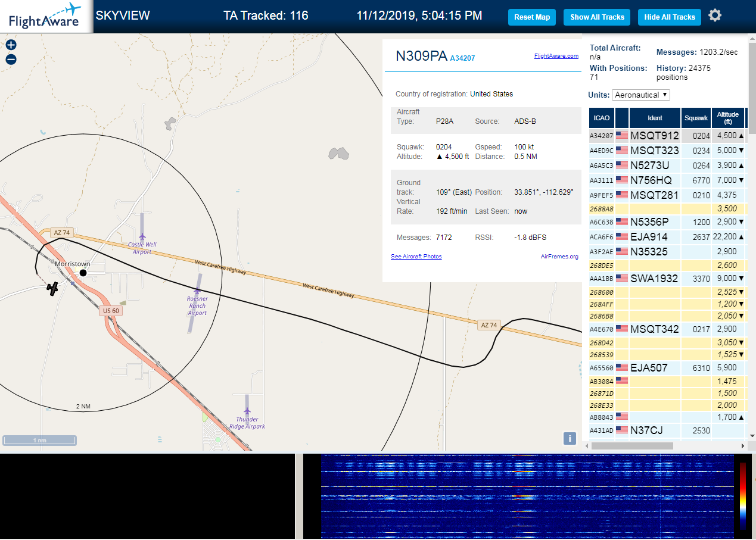The width and height of the screenshot is (756, 540).
Task: Select the MSQT342 aircraft row
Action: point(667,329)
